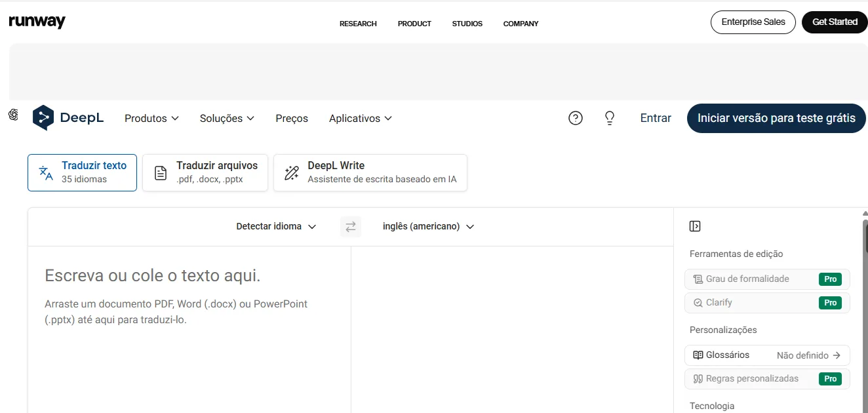Screen dimensions: 868x413
Task: Click Iniciar versão para teste grátis
Action: pyautogui.click(x=776, y=118)
